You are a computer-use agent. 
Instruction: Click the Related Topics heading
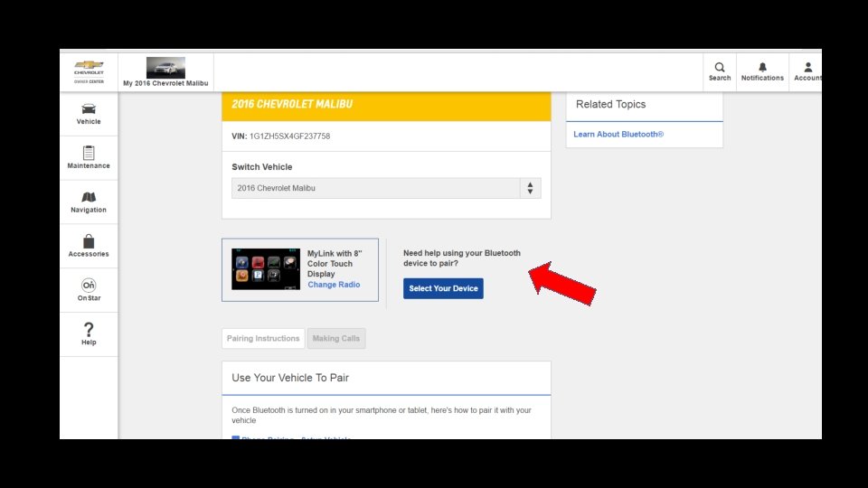pos(610,104)
